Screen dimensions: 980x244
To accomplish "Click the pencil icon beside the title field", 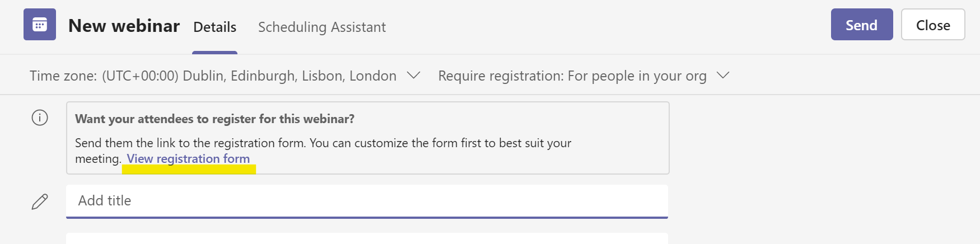I will pyautogui.click(x=40, y=201).
